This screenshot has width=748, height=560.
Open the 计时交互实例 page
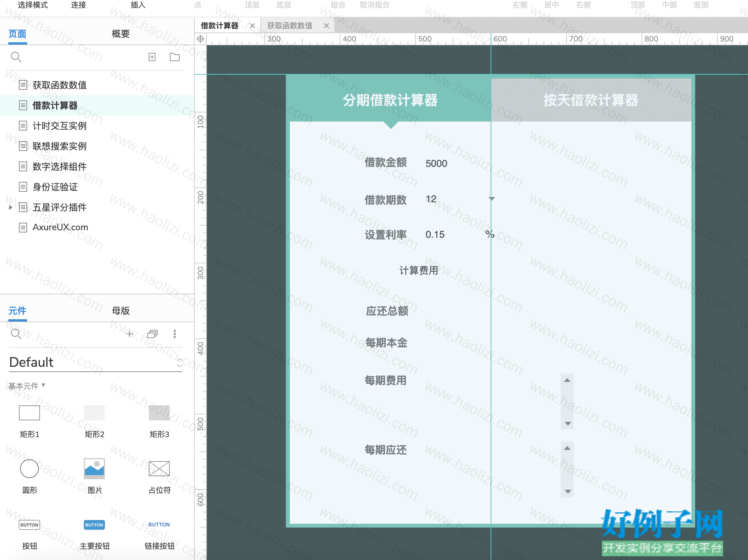(x=60, y=126)
